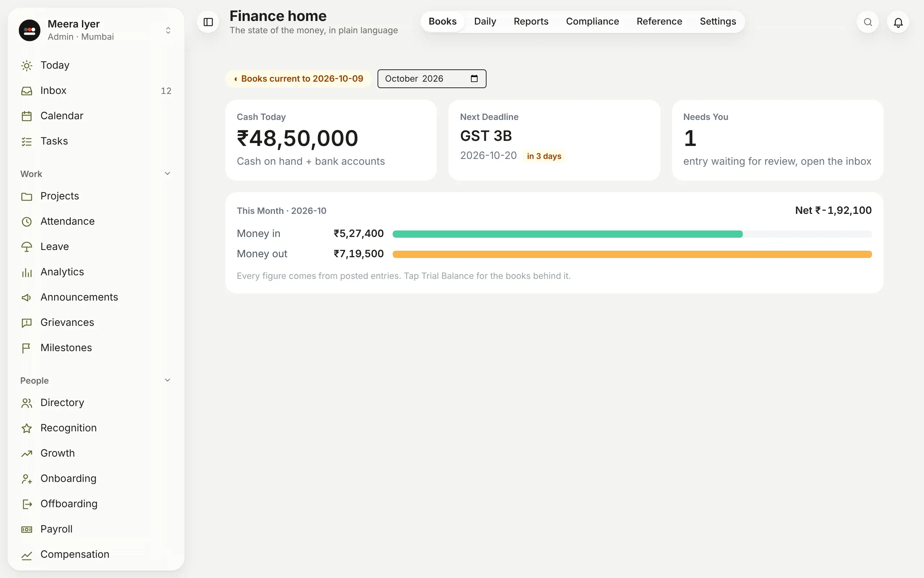Click the 'in 3 days' deadline badge
This screenshot has height=578, width=924.
[544, 156]
